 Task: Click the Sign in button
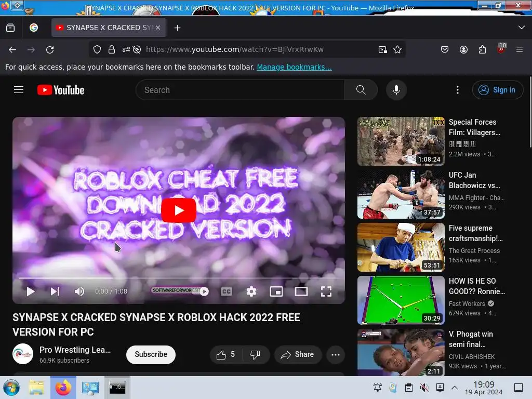point(497,90)
